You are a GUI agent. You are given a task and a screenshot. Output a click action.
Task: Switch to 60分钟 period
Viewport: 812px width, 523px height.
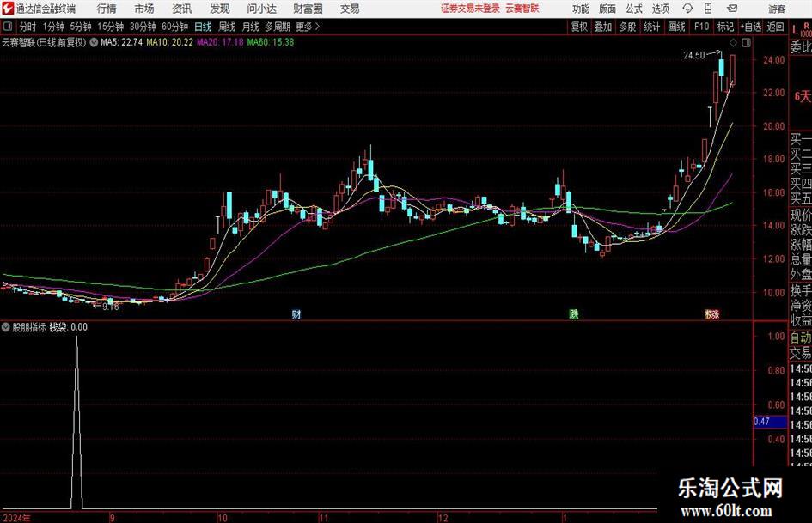(x=175, y=27)
